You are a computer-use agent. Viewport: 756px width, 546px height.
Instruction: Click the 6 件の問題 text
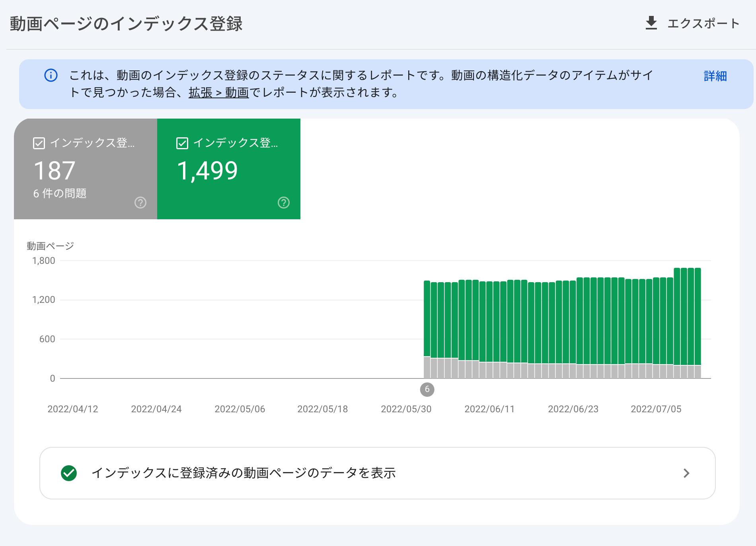(60, 193)
